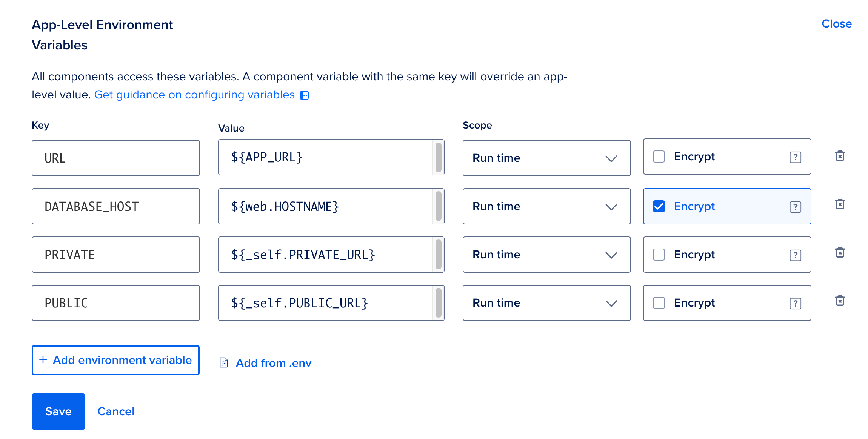Open Encrypt help tooltip in PUBLIC row
Viewport: 868px width, 439px height.
pyautogui.click(x=795, y=303)
